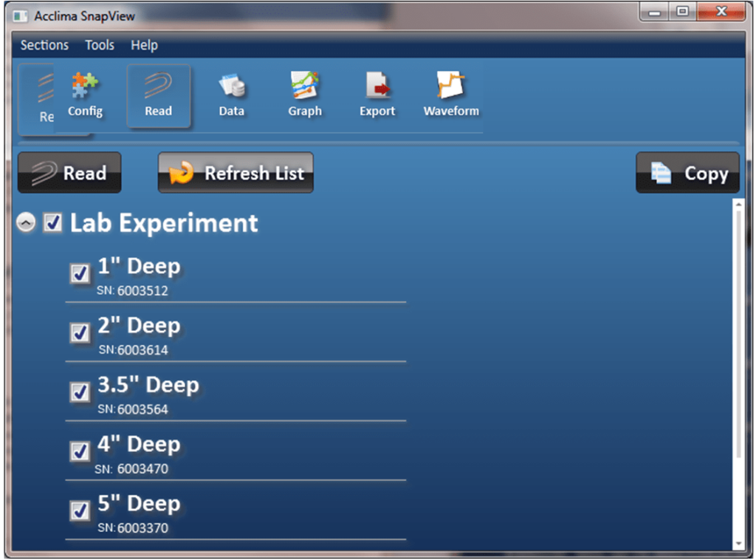Image resolution: width=756 pixels, height=560 pixels.
Task: Click the orange refresh arrow icon
Action: point(179,172)
